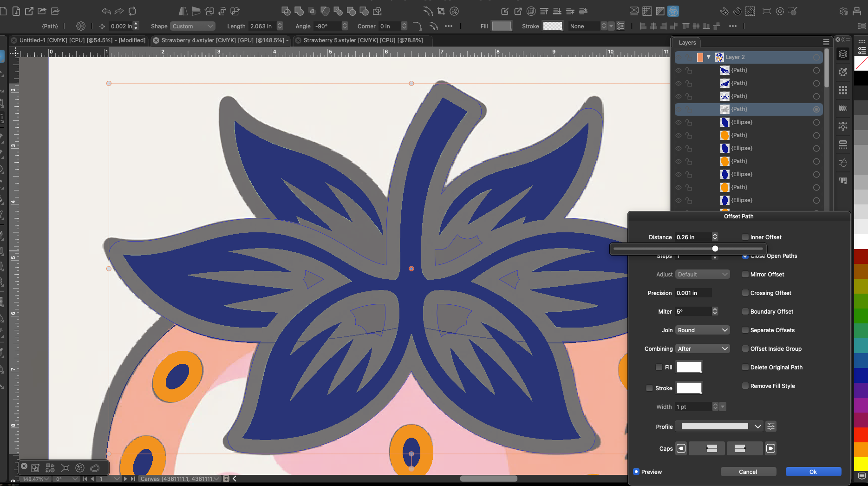This screenshot has width=868, height=486.
Task: Click the stroke options sliders icon
Action: coord(620,26)
